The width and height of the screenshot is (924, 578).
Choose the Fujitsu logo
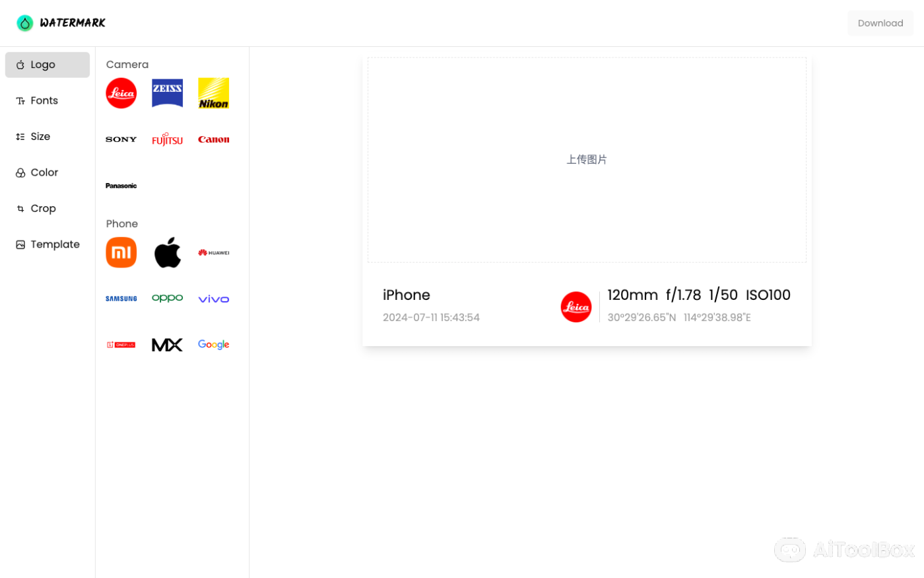tap(167, 139)
